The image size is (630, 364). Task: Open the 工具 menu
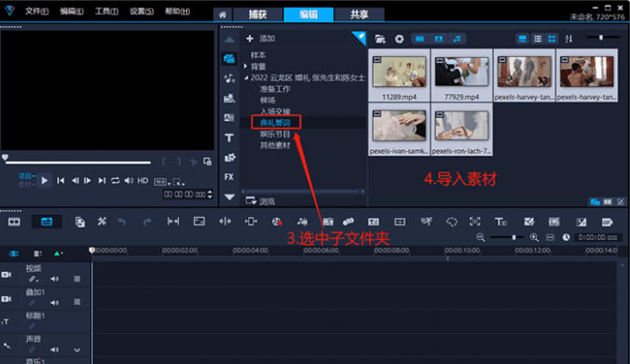pos(106,11)
